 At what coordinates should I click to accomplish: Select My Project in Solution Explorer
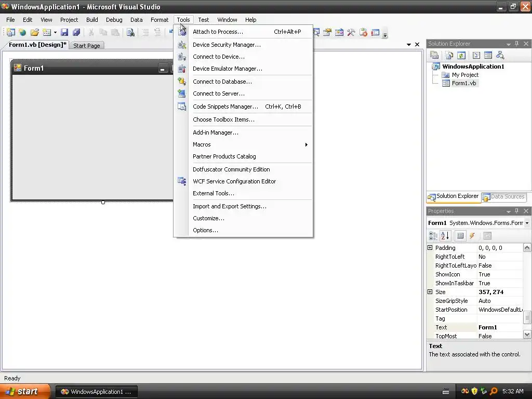(465, 75)
